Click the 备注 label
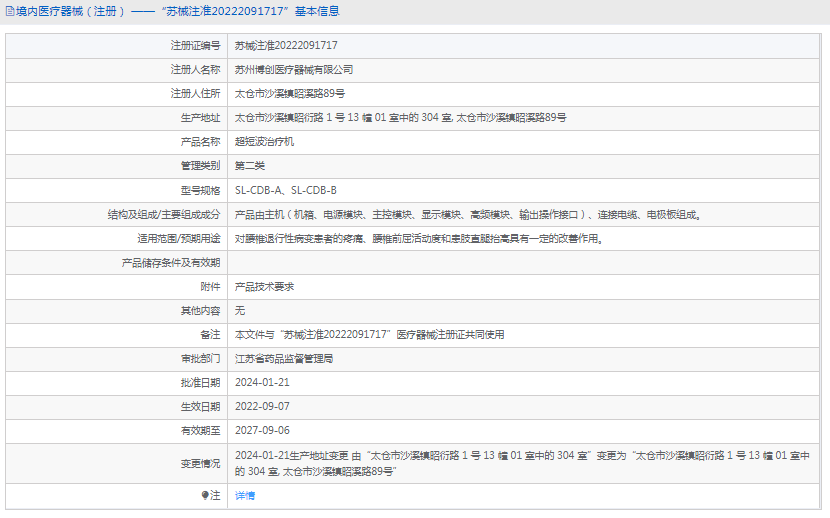This screenshot has height=518, width=830. [x=210, y=335]
